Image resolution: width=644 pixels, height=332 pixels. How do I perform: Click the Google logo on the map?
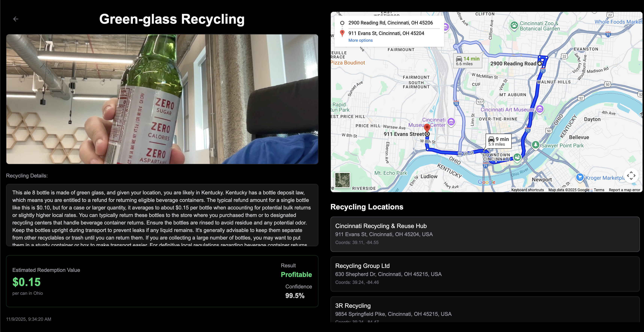pos(486,182)
